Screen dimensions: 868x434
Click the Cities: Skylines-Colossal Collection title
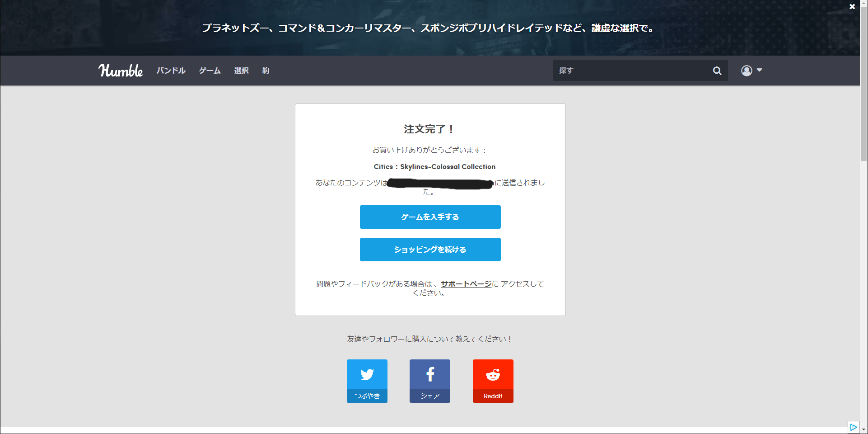point(434,167)
